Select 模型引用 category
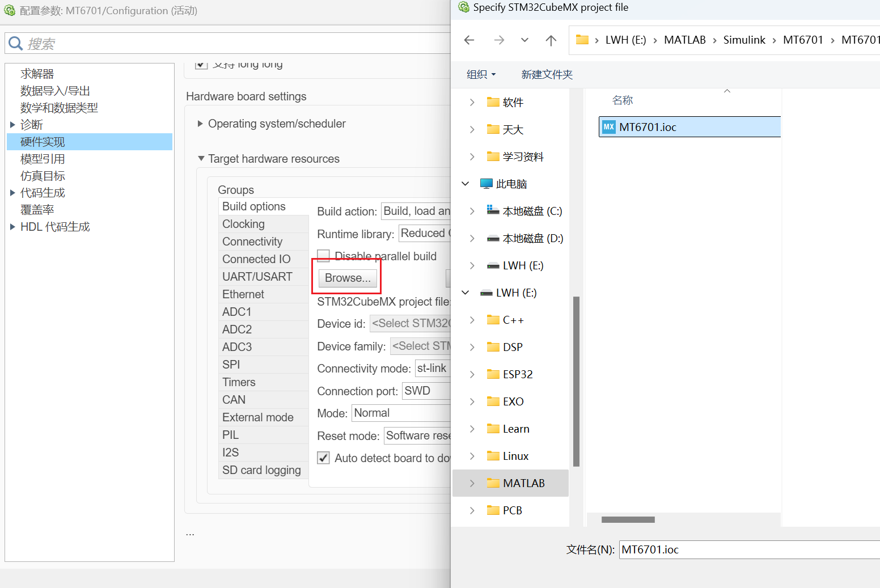 click(x=43, y=159)
